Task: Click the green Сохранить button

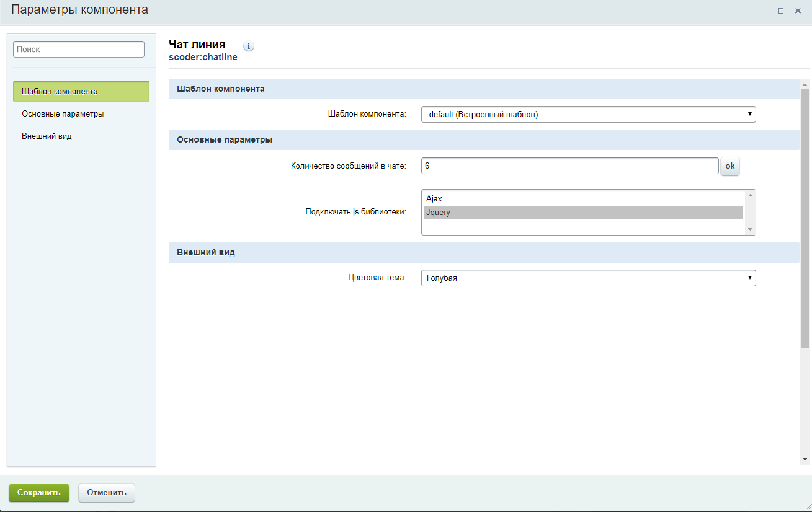Action: [39, 493]
